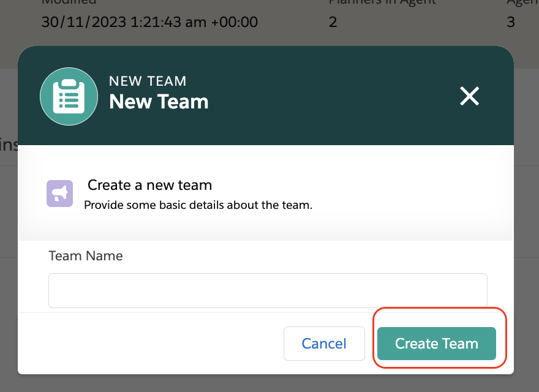Screen dimensions: 539x392
Task: Click the purple megaphone icon
Action: pyautogui.click(x=60, y=194)
